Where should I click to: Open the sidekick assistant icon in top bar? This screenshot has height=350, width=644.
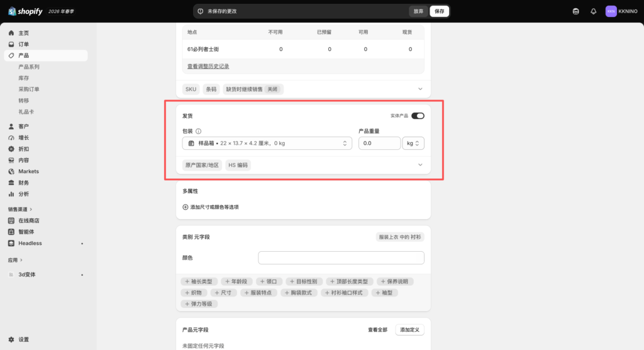(x=576, y=11)
